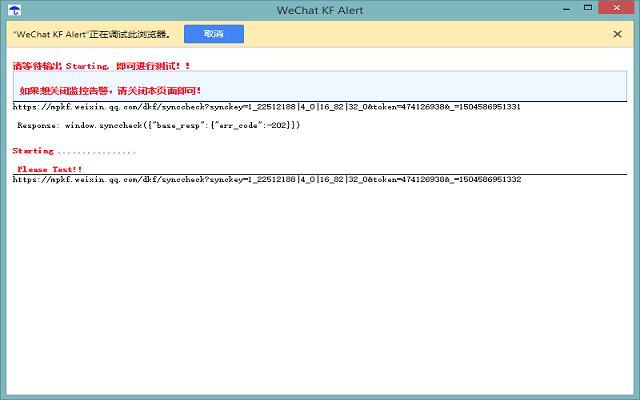
Task: Click the synccheck URL ending in 1504586951331
Action: [267, 107]
